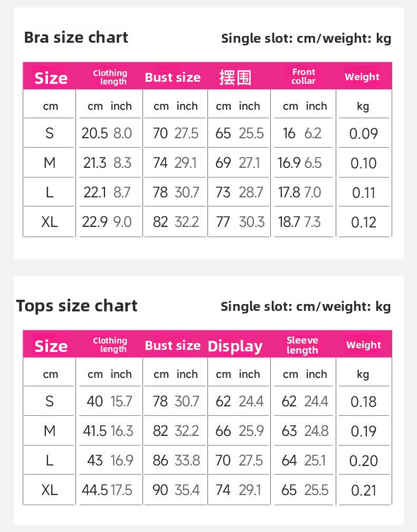Screen dimensions: 417x532
Task: Select bra clothing length 20.5 cell
Action: point(94,134)
